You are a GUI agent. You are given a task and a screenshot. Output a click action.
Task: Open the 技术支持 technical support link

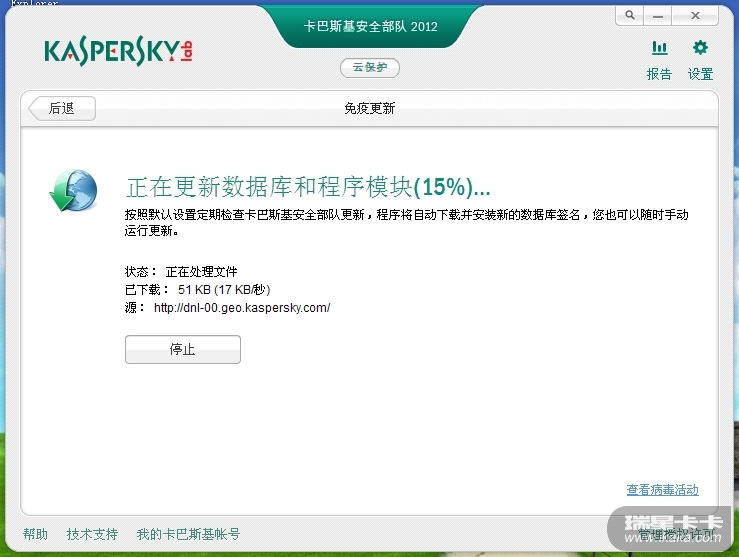click(x=92, y=534)
